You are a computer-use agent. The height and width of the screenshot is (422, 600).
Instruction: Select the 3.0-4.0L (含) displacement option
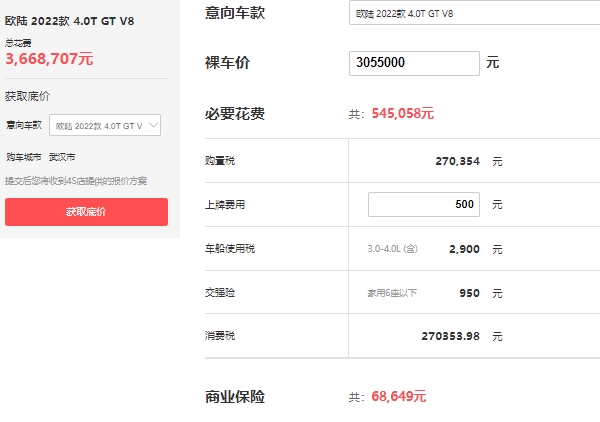click(x=391, y=247)
